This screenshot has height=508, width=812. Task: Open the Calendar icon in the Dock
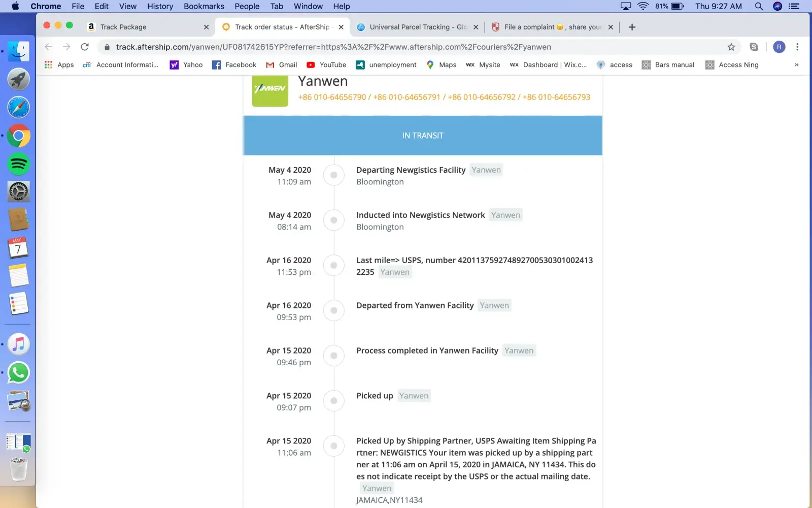(x=18, y=248)
